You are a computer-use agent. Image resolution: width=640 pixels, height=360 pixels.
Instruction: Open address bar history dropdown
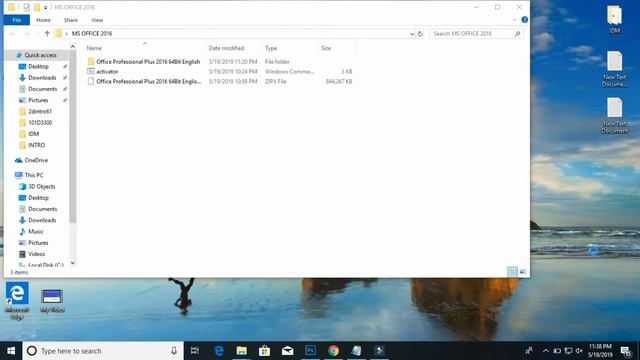click(x=412, y=34)
